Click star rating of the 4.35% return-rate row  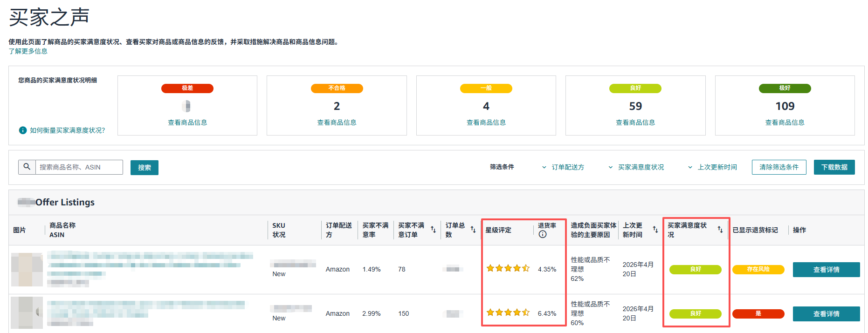[x=508, y=268]
